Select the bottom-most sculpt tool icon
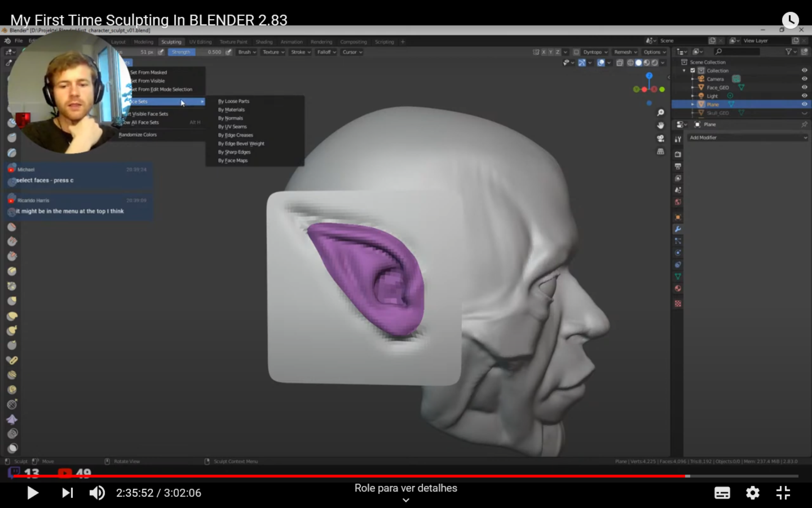This screenshot has width=812, height=508. pyautogui.click(x=12, y=448)
